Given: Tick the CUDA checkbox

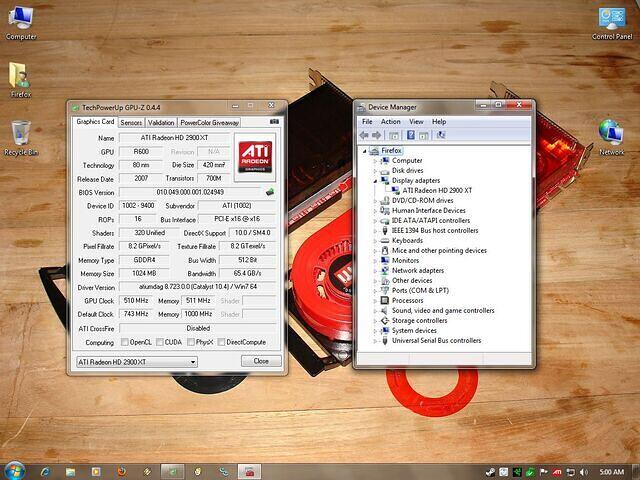Looking at the screenshot, I should 160,342.
